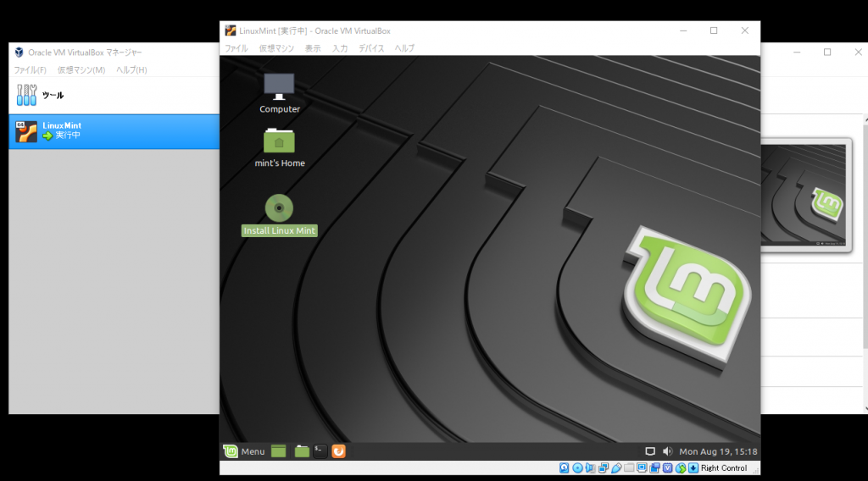
Task: Close the LinuxMint VM window
Action: point(744,31)
